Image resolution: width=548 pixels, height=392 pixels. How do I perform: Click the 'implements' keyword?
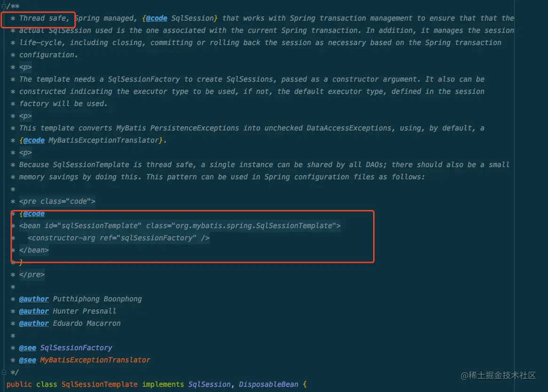click(x=163, y=384)
